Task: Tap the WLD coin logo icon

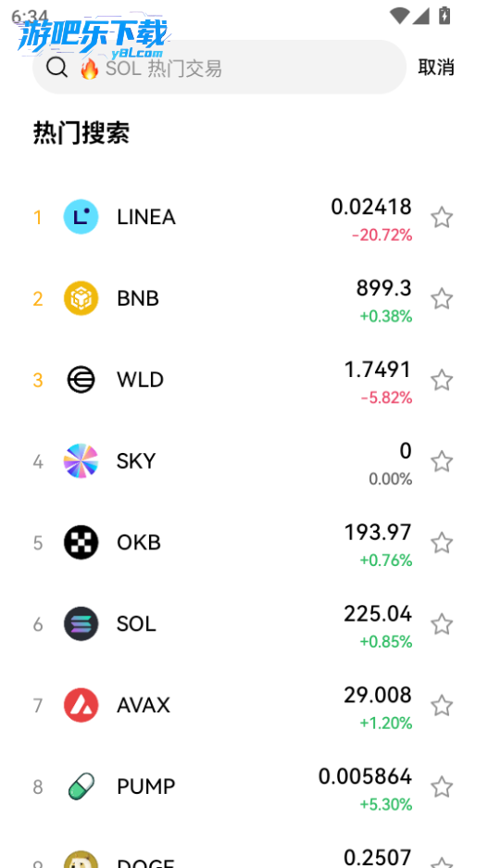Action: pyautogui.click(x=81, y=380)
